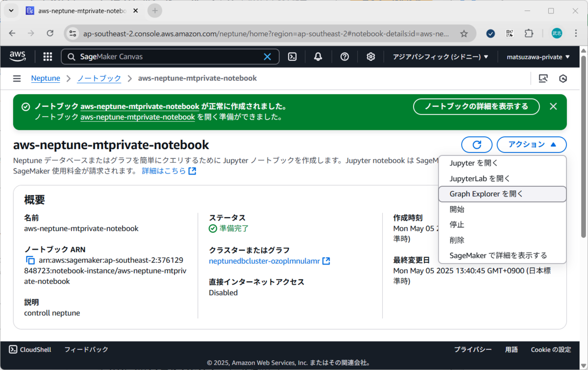The image size is (588, 370).
Task: Choose Graph Explorer を開く
Action: pos(502,194)
